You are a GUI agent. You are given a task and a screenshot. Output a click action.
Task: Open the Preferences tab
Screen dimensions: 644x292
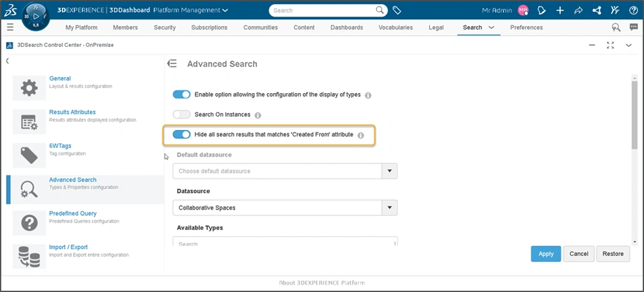coord(527,27)
